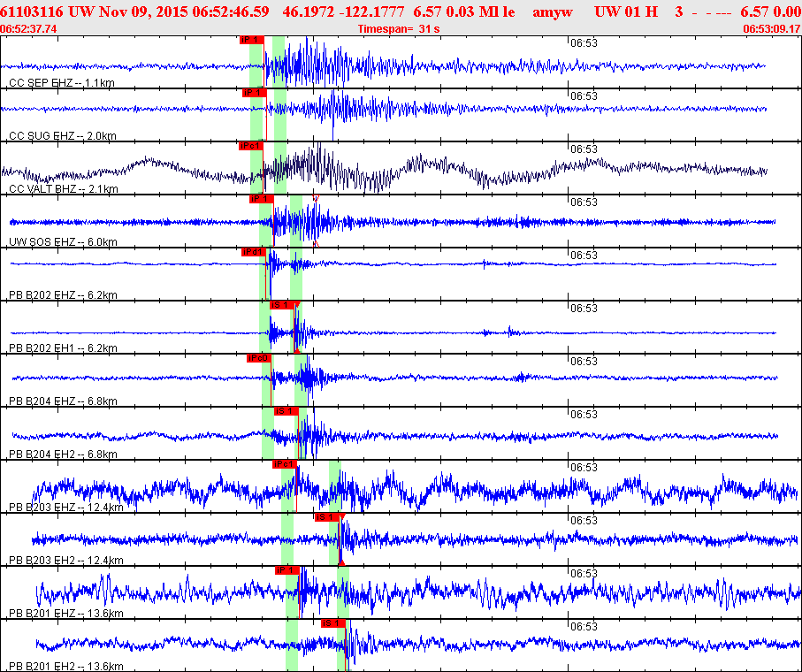This screenshot has width=802, height=672.
Task: Click the red triangle marker on UW SOS trace
Action: [315, 199]
